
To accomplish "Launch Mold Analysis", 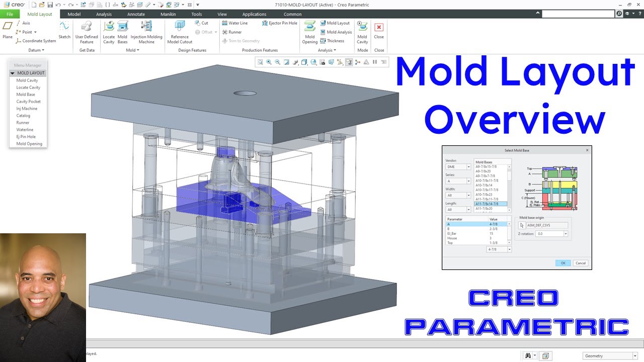I will (336, 32).
